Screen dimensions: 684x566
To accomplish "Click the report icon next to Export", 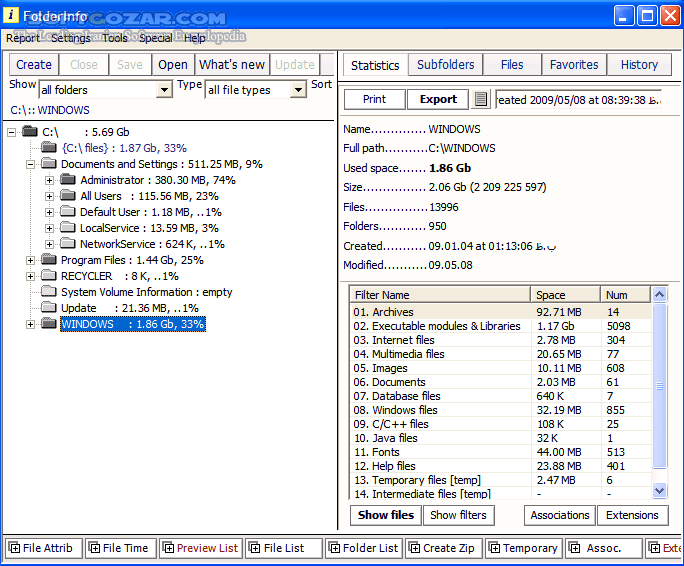I will pos(481,100).
